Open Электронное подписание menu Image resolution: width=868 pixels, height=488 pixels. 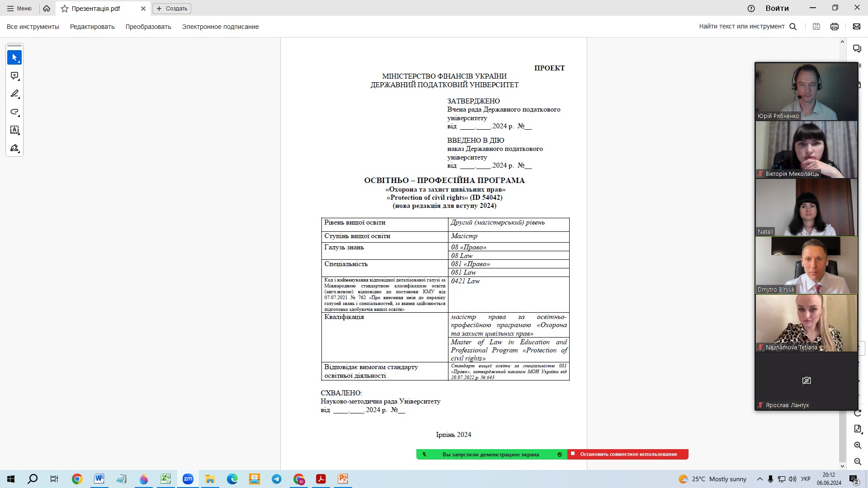221,27
